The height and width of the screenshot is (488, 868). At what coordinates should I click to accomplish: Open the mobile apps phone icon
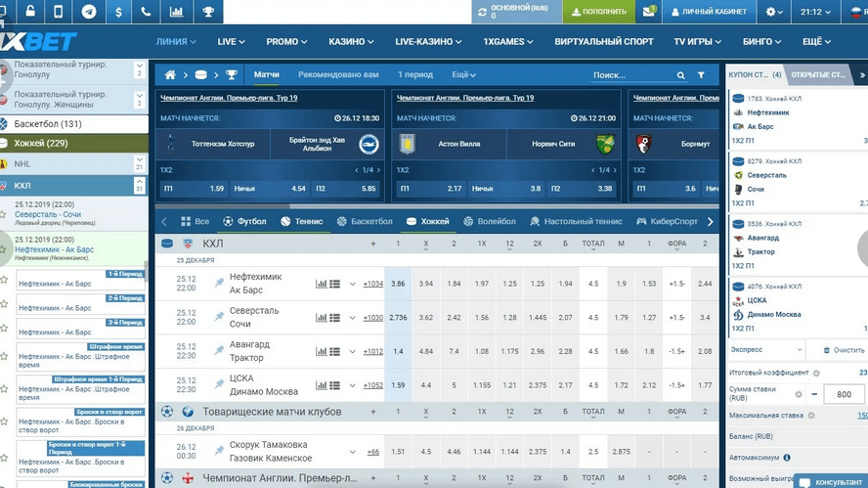pos(58,12)
